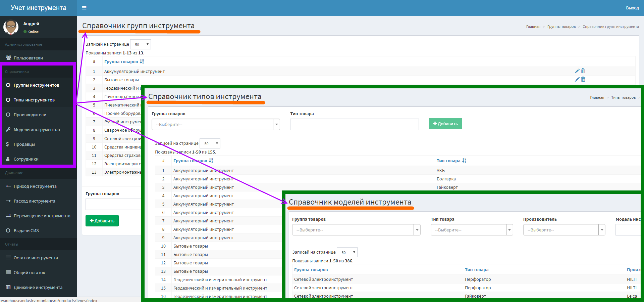Viewport: 644px width, 302px height.
Task: Open the Группа товаров select in types directory
Action: click(216, 124)
